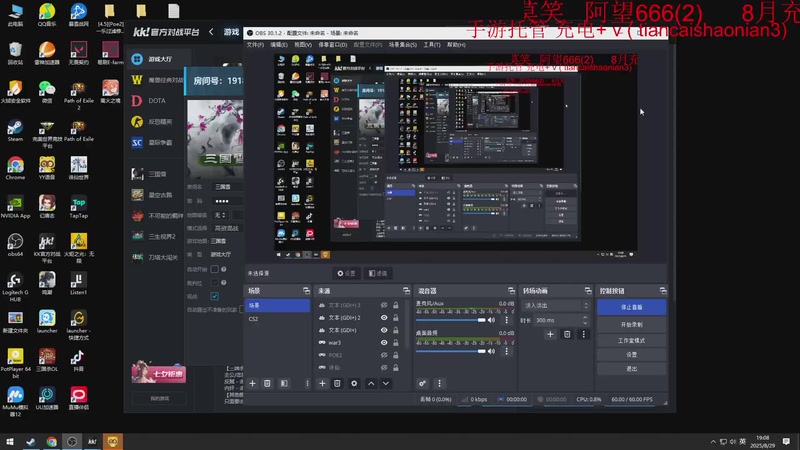Open source properties gear in Sources dock
The height and width of the screenshot is (450, 800).
coord(354,383)
